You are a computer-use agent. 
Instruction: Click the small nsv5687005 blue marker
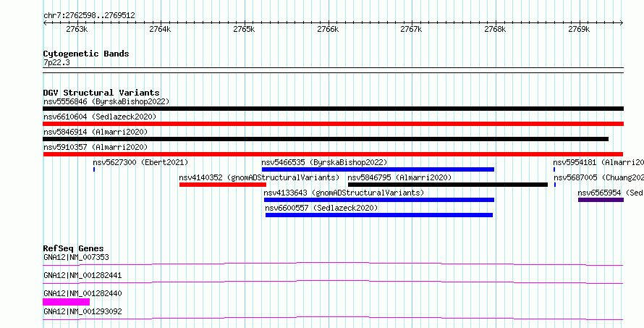click(555, 185)
